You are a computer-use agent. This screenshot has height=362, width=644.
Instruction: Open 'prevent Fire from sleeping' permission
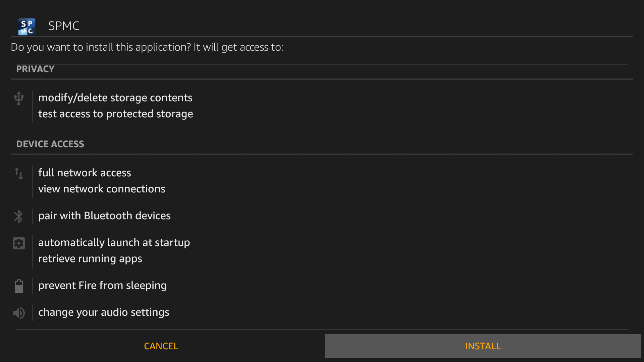click(102, 285)
